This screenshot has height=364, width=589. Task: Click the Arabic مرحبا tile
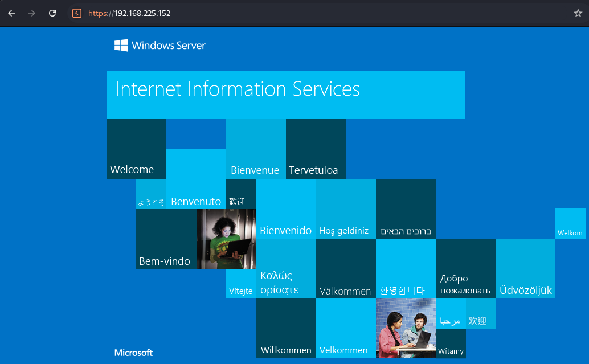(x=451, y=314)
